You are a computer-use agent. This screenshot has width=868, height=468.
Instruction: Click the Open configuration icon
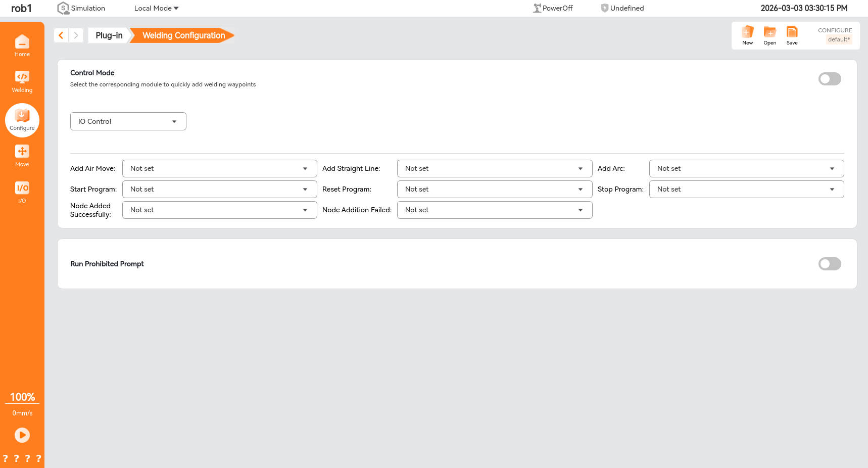(769, 35)
